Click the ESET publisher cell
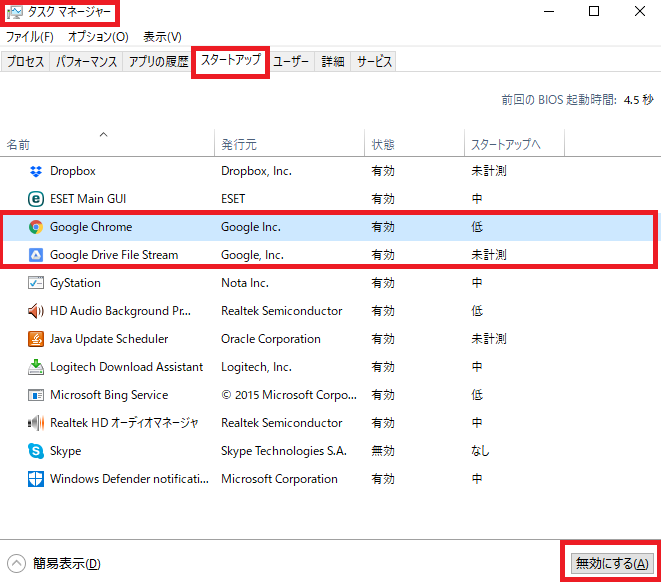661x584 pixels. (233, 199)
